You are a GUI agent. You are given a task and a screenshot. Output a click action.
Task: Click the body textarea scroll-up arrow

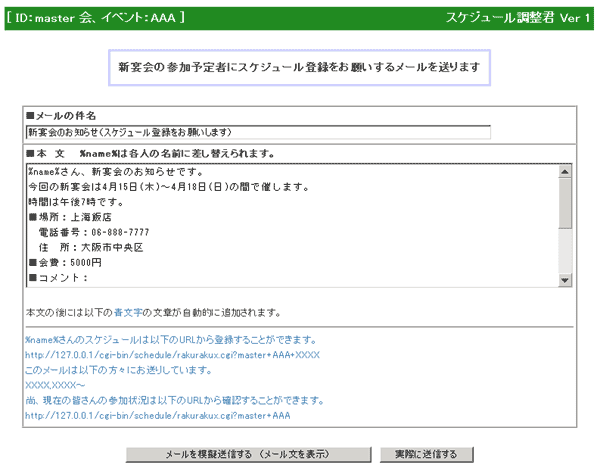point(565,171)
